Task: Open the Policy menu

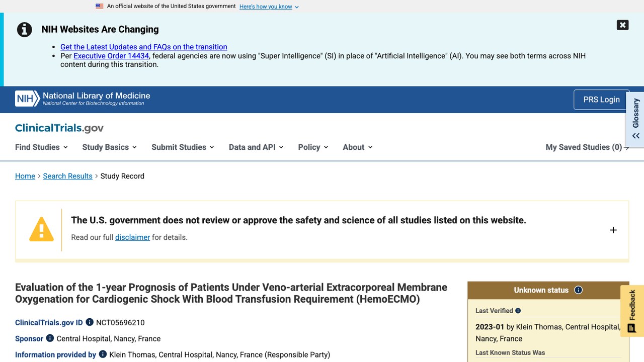Action: point(313,147)
